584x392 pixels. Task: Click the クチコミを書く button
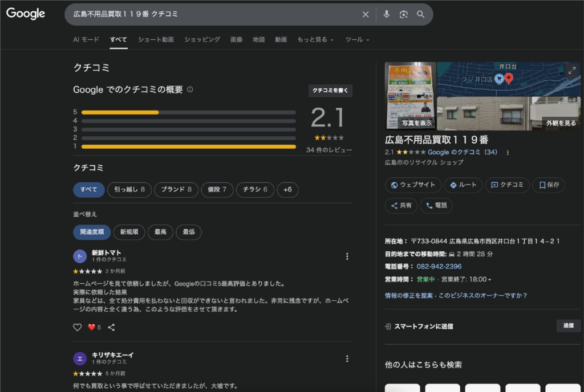(x=330, y=91)
